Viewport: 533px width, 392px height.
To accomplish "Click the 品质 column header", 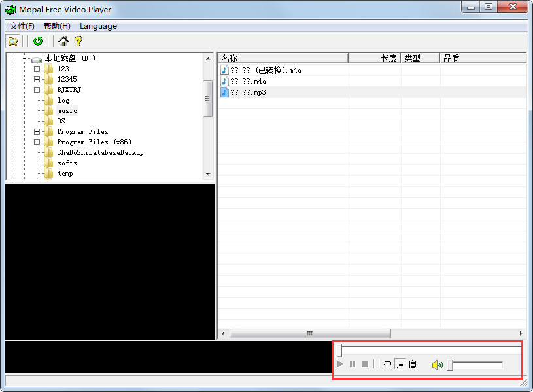I will point(483,58).
